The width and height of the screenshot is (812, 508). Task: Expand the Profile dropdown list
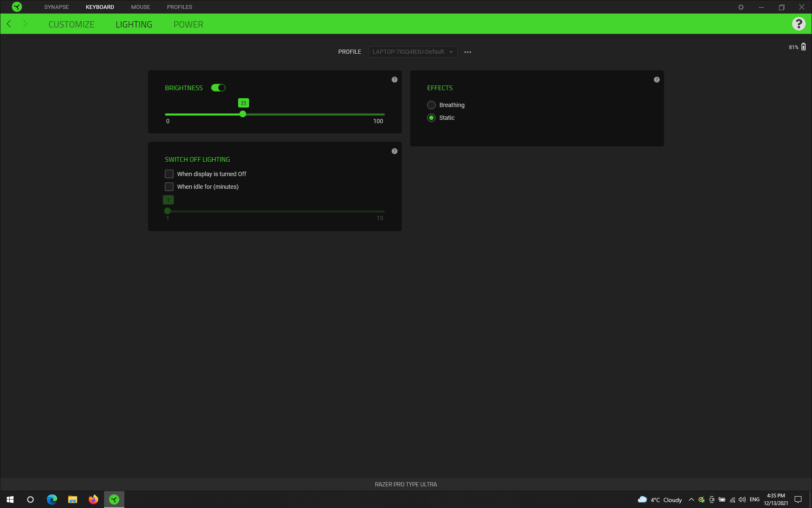(x=413, y=52)
